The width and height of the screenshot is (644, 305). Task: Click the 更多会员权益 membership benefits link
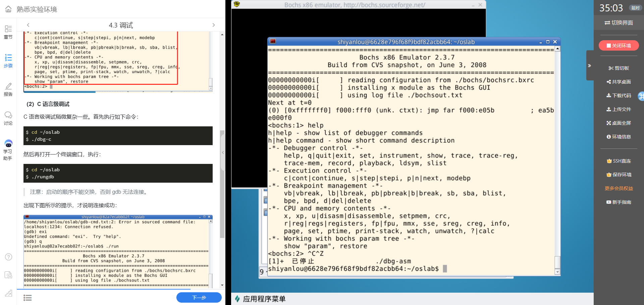point(619,188)
